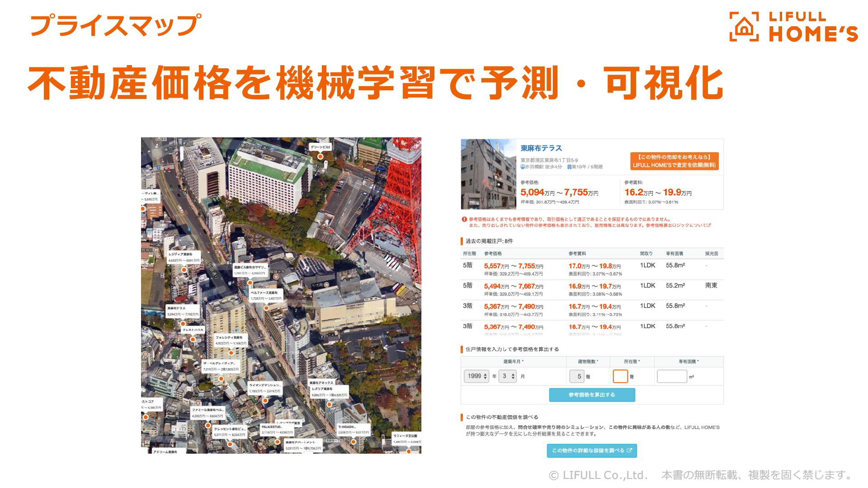Click the orange map pin under グリーンビル2
The image size is (868, 488).
coord(320,156)
